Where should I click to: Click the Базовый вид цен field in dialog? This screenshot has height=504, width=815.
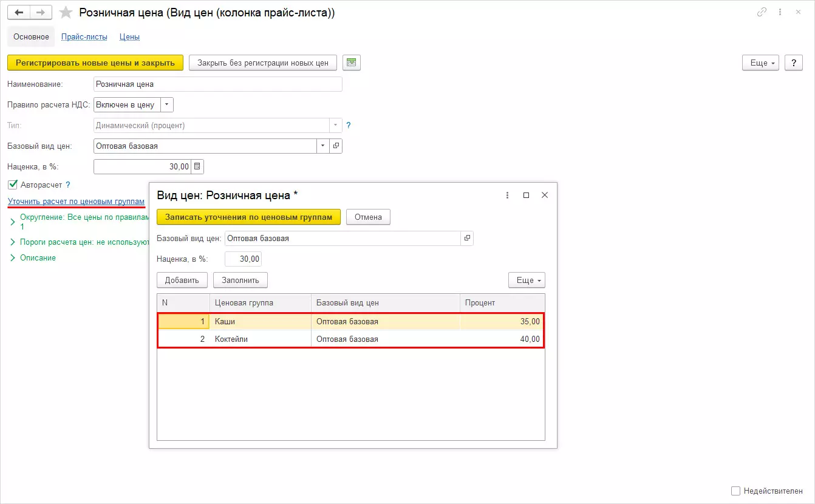[x=343, y=239]
